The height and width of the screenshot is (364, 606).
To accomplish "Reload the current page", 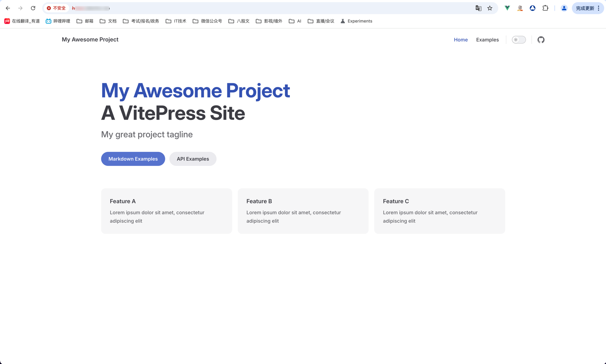I will click(33, 8).
